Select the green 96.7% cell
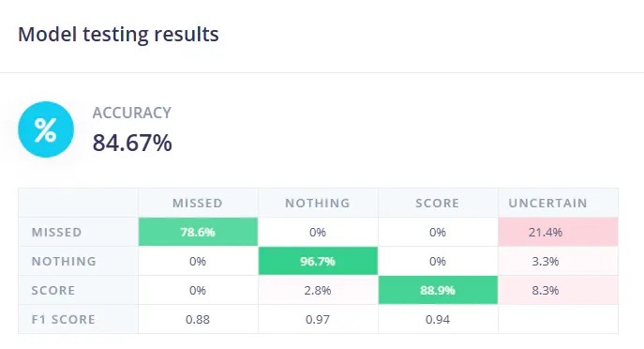The image size is (644, 349). click(x=318, y=261)
